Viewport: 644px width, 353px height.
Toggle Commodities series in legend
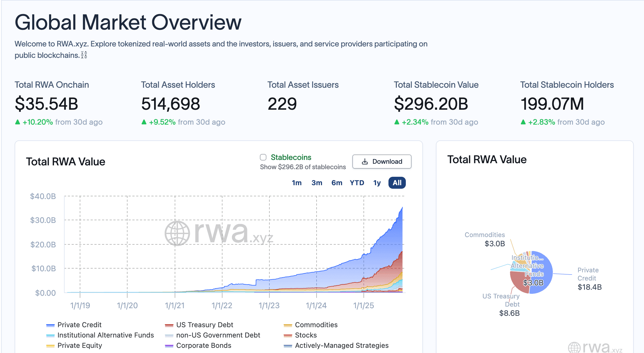tap(288, 325)
